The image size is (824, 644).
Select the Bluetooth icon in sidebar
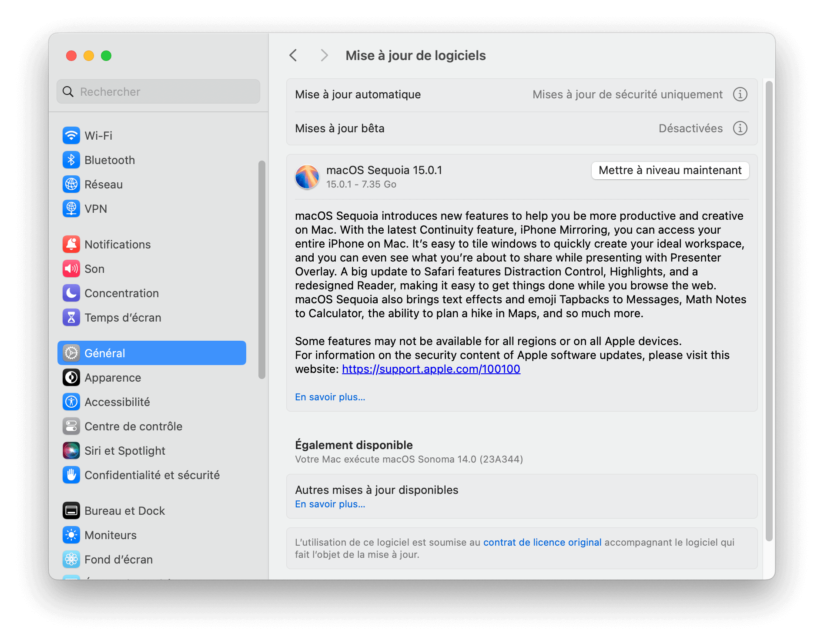(71, 160)
